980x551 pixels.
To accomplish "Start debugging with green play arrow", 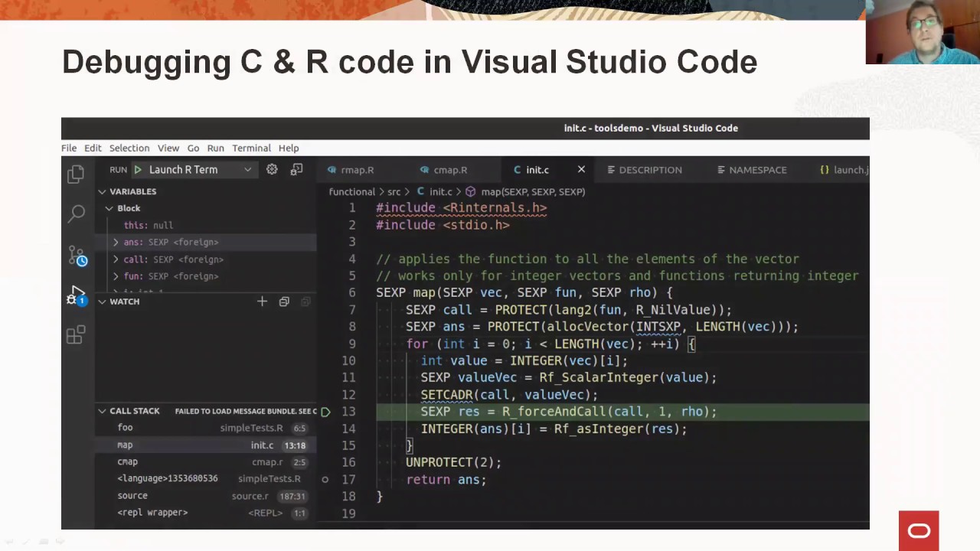I will tap(138, 170).
